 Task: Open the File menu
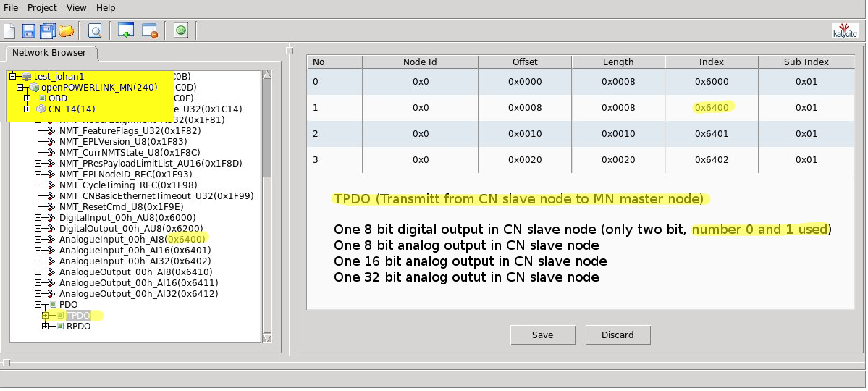pyautogui.click(x=11, y=8)
